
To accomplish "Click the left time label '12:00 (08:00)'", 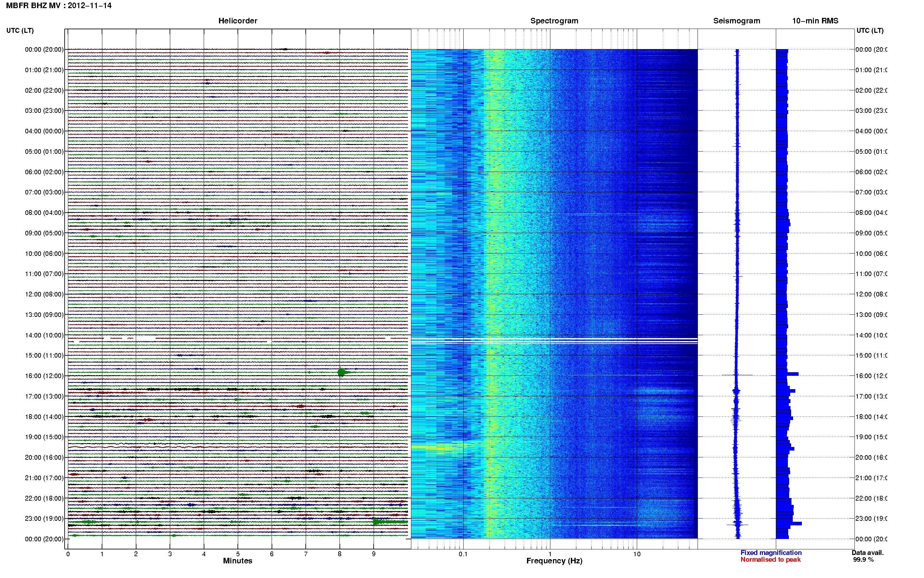I will (44, 294).
